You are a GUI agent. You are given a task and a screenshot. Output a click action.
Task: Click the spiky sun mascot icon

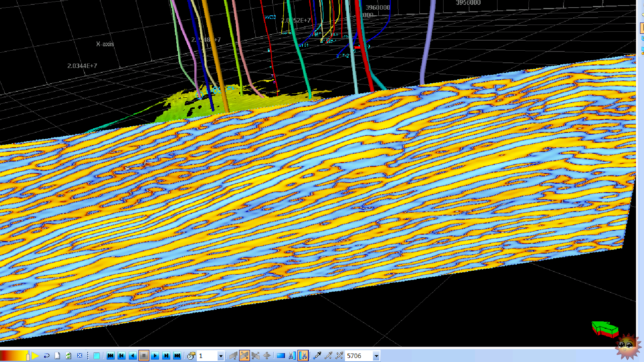point(627,346)
